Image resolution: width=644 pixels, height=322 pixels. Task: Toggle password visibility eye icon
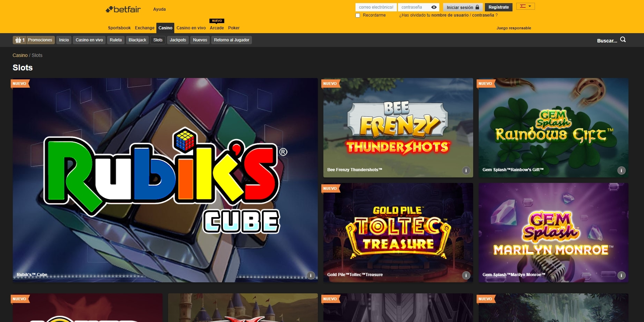pos(434,7)
